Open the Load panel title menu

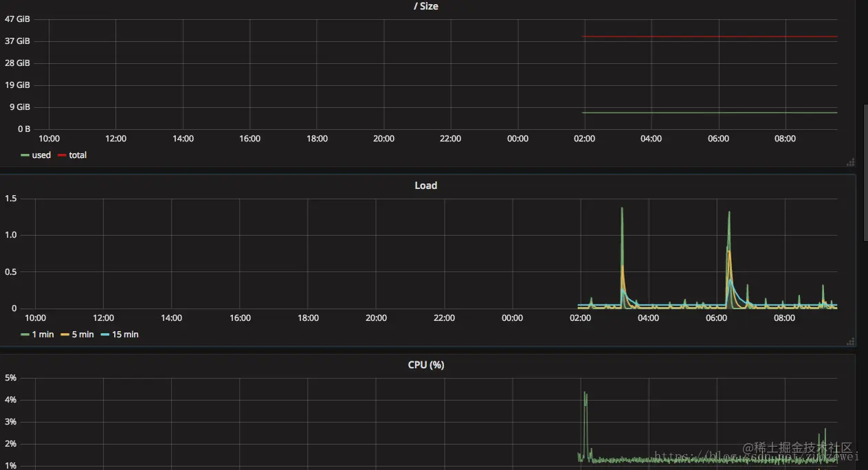425,186
